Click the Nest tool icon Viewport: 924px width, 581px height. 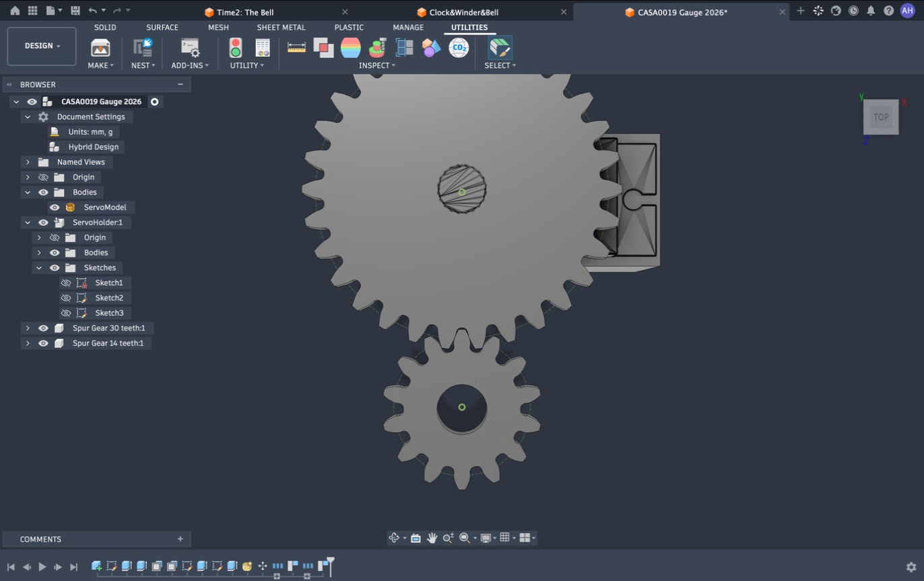pyautogui.click(x=143, y=48)
